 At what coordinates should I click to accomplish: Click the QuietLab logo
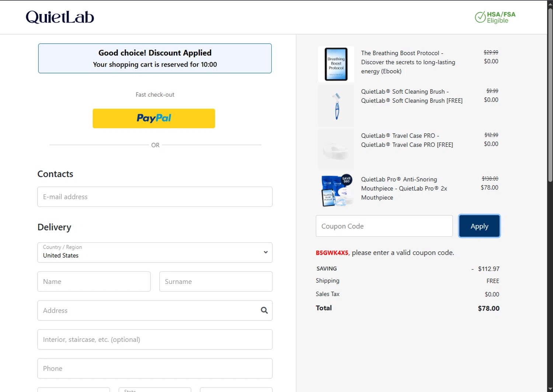click(x=60, y=17)
